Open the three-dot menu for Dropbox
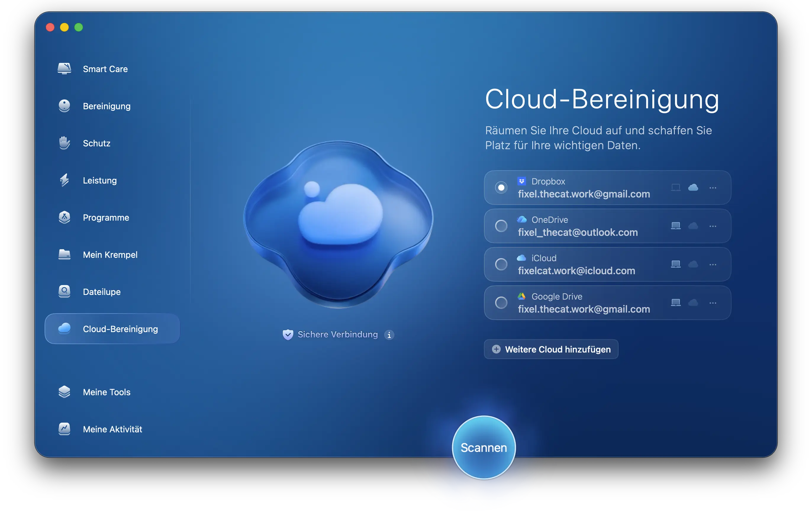This screenshot has width=812, height=515. tap(713, 188)
